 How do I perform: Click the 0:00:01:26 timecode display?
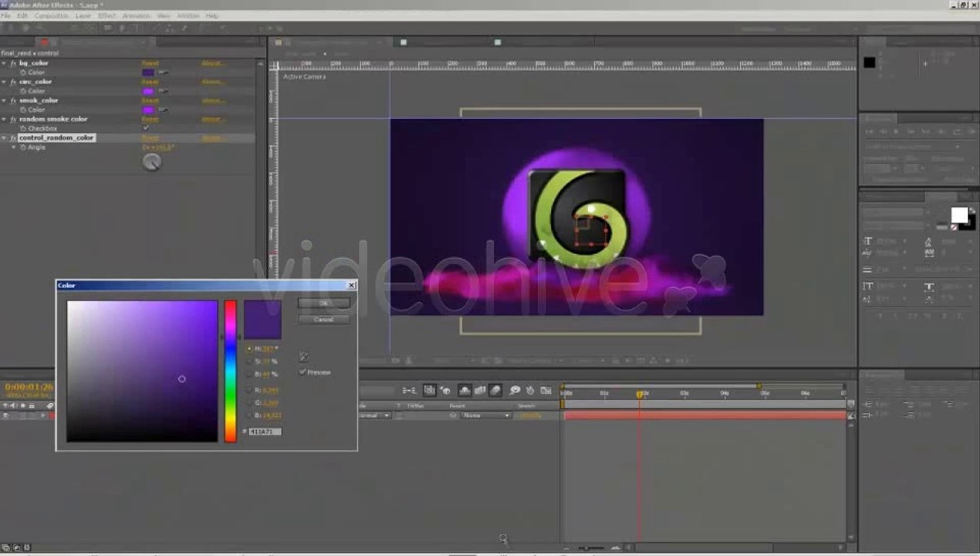pyautogui.click(x=29, y=387)
